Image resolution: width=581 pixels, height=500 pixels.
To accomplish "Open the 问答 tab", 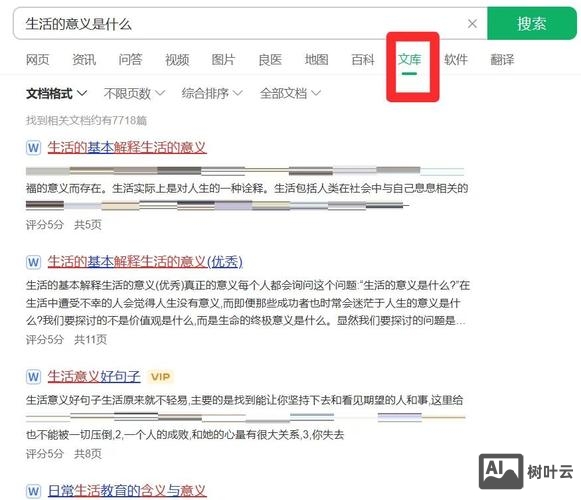I will click(130, 59).
